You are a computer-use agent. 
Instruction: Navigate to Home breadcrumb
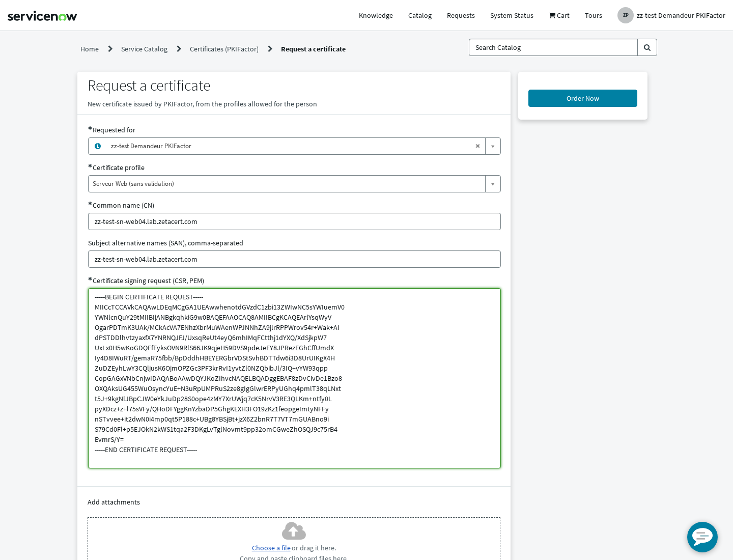90,49
